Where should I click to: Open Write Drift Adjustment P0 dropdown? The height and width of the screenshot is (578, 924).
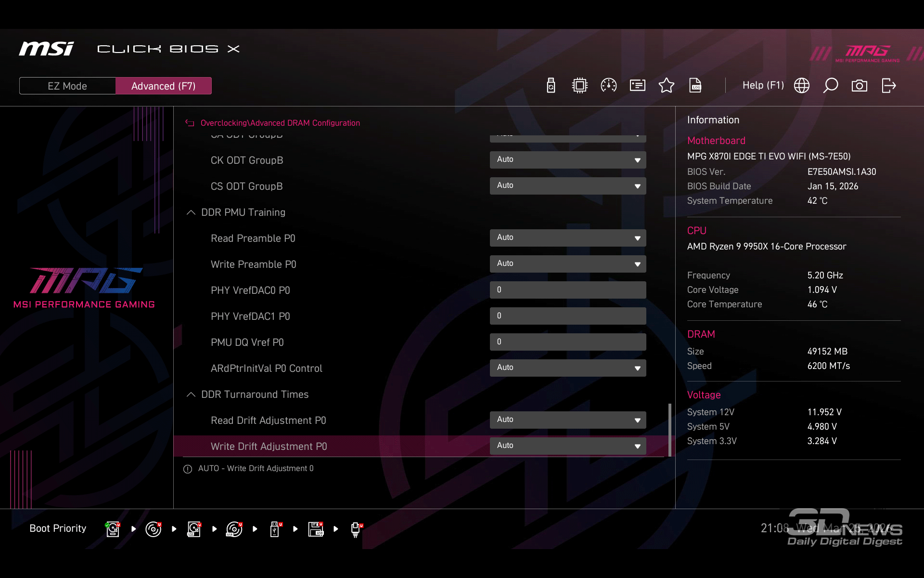[x=567, y=446]
